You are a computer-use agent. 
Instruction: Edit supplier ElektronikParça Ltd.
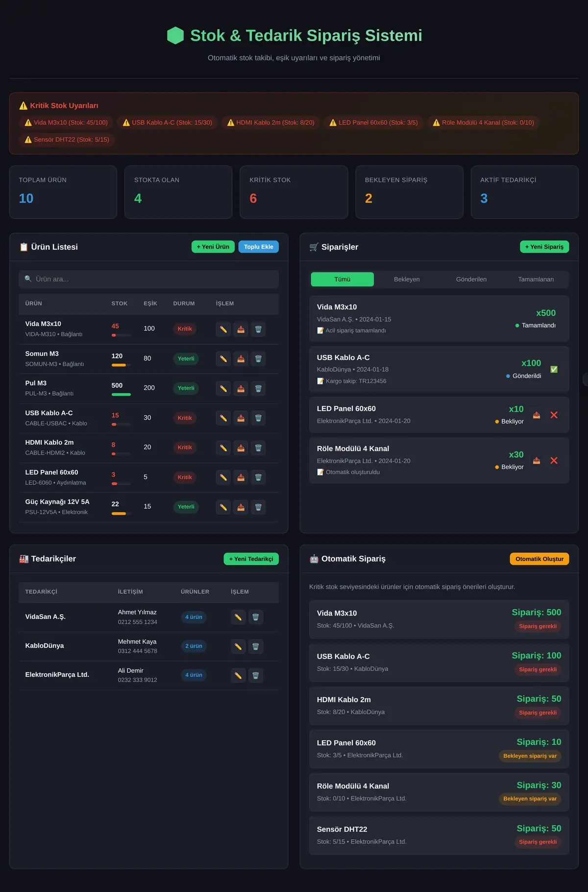(x=238, y=675)
